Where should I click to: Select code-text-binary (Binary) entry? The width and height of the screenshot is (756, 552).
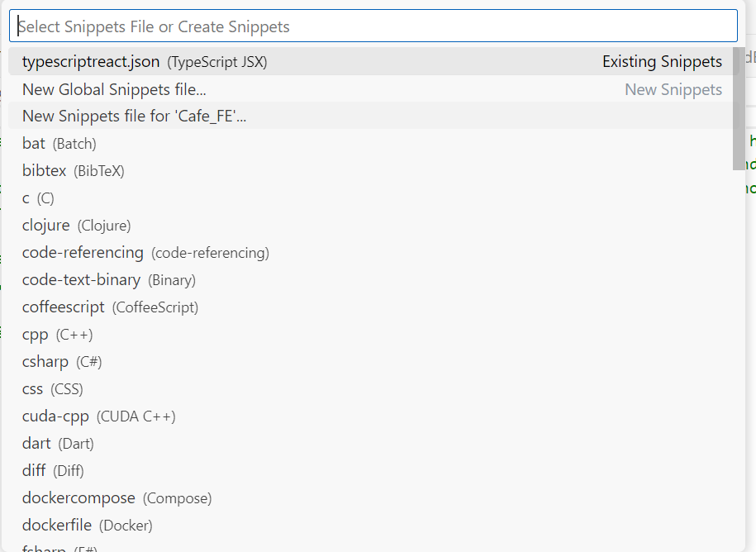point(373,279)
